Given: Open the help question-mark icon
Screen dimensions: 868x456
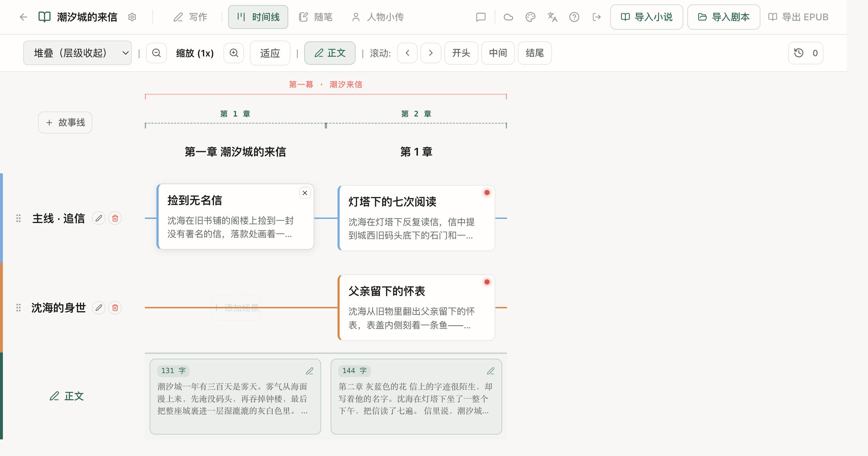Looking at the screenshot, I should click(x=574, y=17).
